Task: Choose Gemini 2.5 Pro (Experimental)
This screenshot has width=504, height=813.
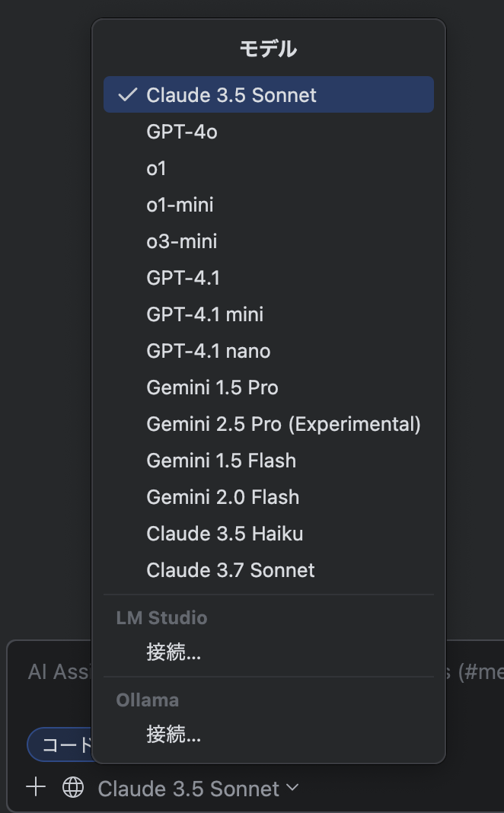Action: 269,424
